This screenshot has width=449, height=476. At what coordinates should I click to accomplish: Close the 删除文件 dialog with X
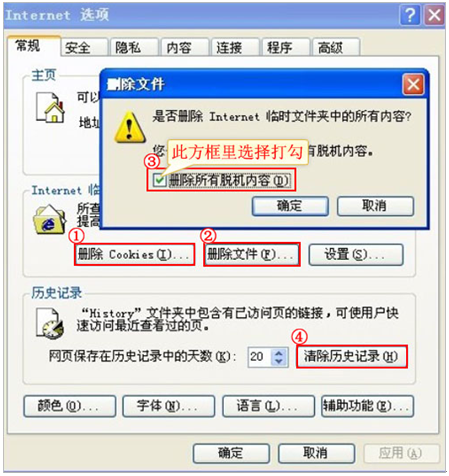pyautogui.click(x=413, y=85)
